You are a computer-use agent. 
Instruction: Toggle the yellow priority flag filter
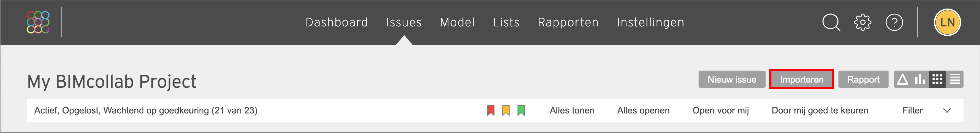pyautogui.click(x=506, y=111)
